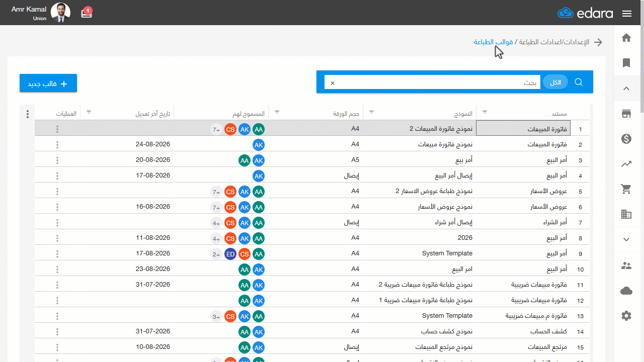The width and height of the screenshot is (644, 362).
Task: Click Amr Kamal profile avatar
Action: (x=61, y=13)
